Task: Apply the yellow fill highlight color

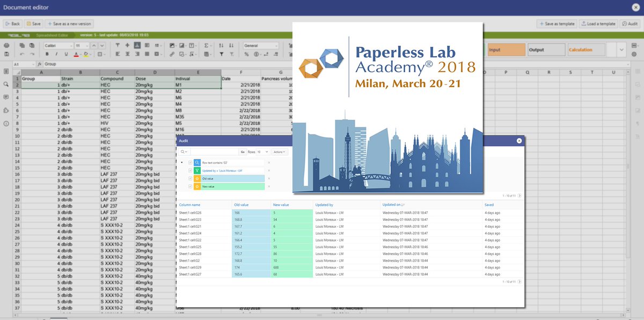Action: [85, 54]
